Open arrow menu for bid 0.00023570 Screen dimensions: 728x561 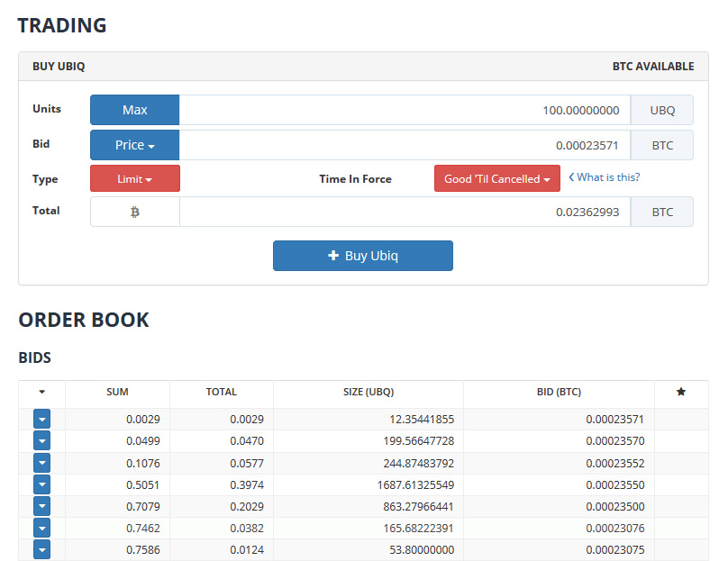41,441
